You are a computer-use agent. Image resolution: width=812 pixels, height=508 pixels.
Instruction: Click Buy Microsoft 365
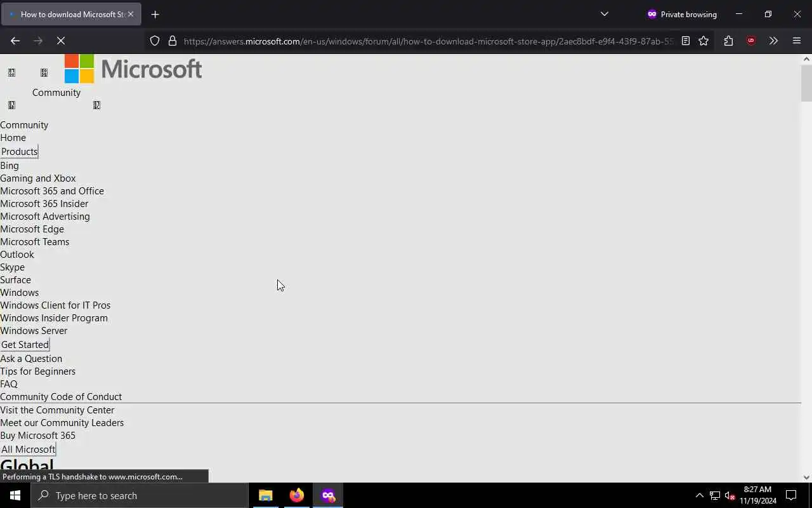tap(38, 436)
